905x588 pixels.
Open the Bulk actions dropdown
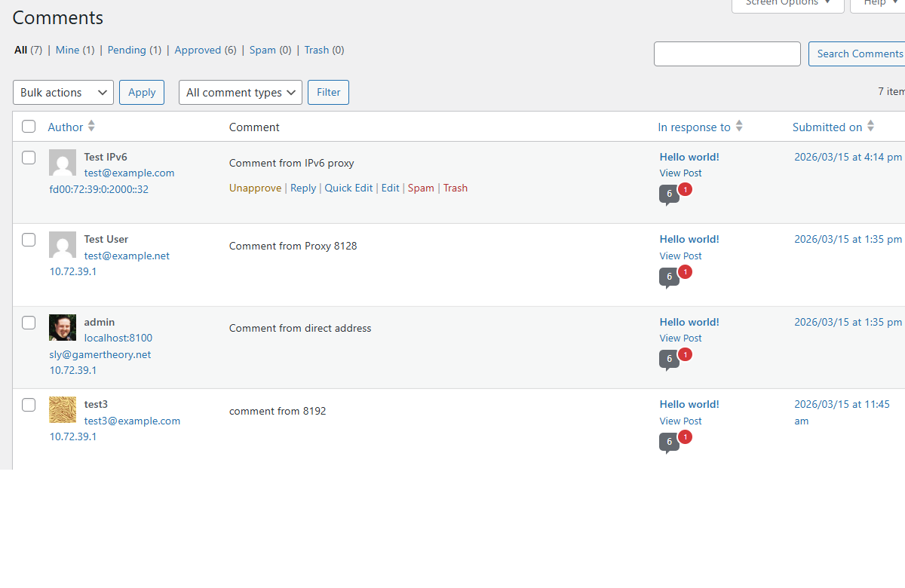pyautogui.click(x=63, y=92)
